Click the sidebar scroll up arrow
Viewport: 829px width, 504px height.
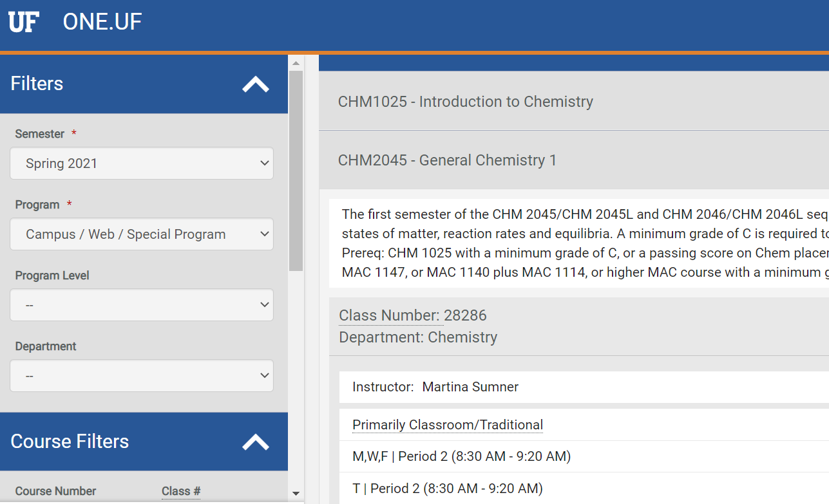(x=296, y=63)
